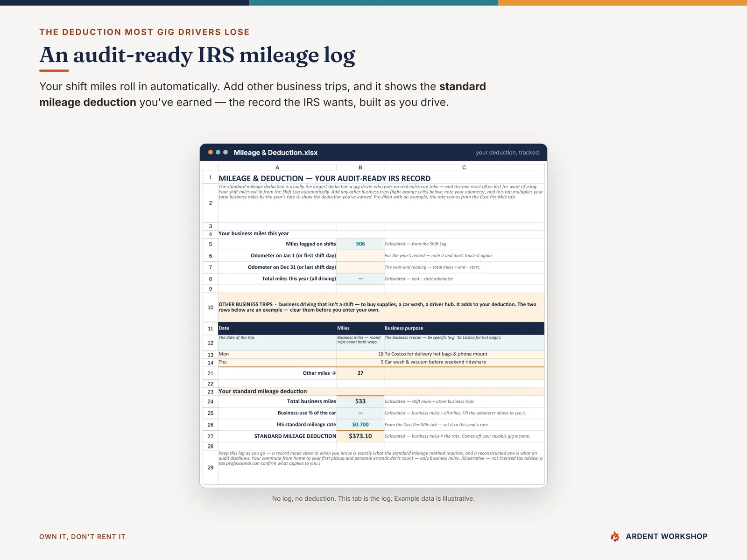Select row 27 header

(x=211, y=436)
